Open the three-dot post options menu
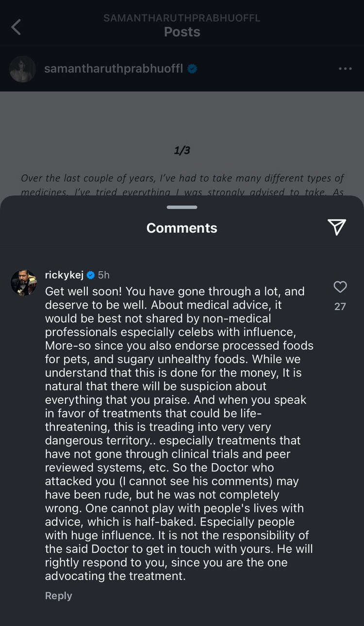364x626 pixels. 345,69
